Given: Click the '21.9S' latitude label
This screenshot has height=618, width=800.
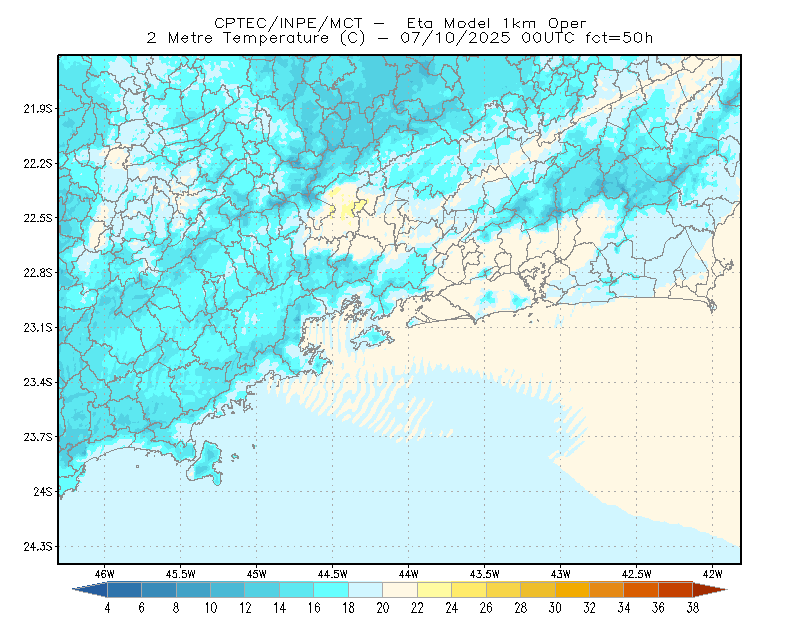Looking at the screenshot, I should click(x=38, y=109).
